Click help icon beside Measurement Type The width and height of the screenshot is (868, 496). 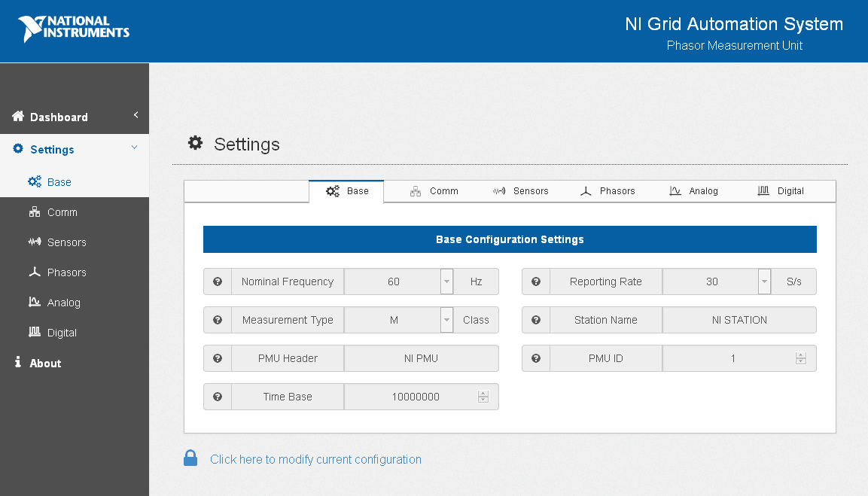coord(218,320)
